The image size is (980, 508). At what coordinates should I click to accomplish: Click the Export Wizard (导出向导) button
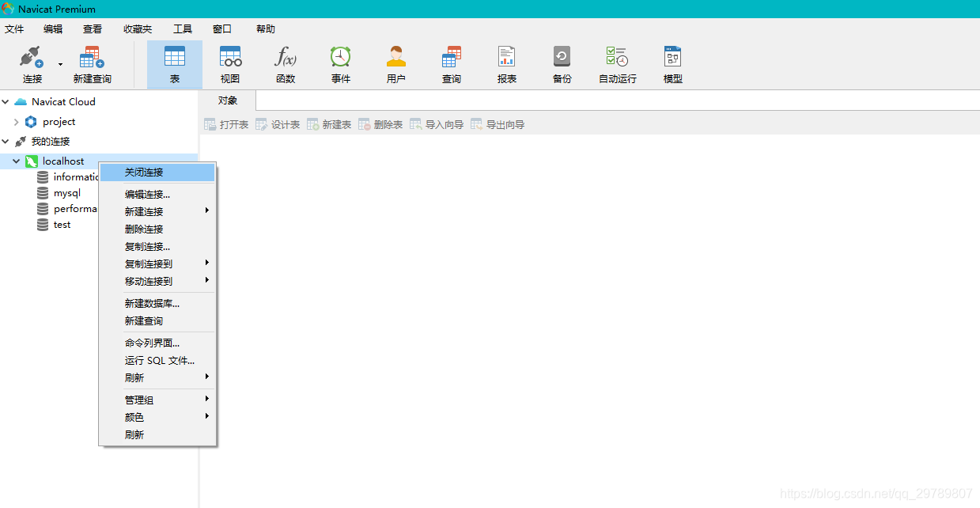point(498,124)
